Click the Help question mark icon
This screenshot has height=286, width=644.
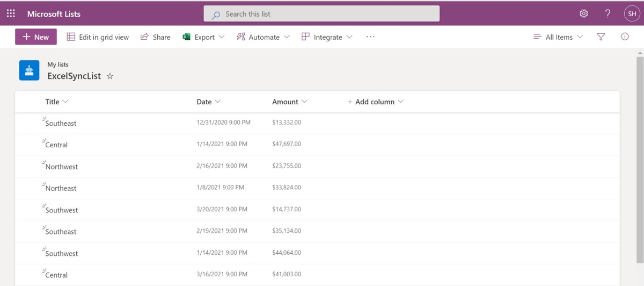(608, 13)
